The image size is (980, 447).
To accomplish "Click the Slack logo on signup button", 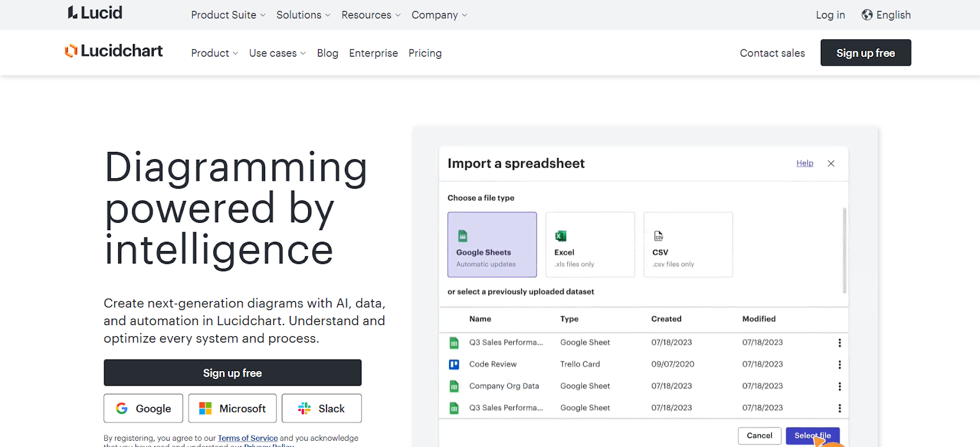I will (304, 408).
